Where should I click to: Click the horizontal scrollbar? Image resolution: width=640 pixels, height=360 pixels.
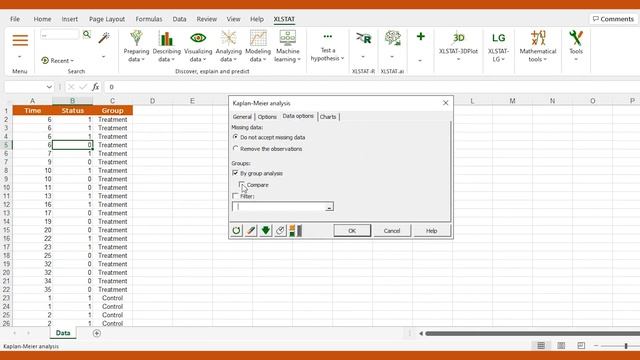(532, 333)
